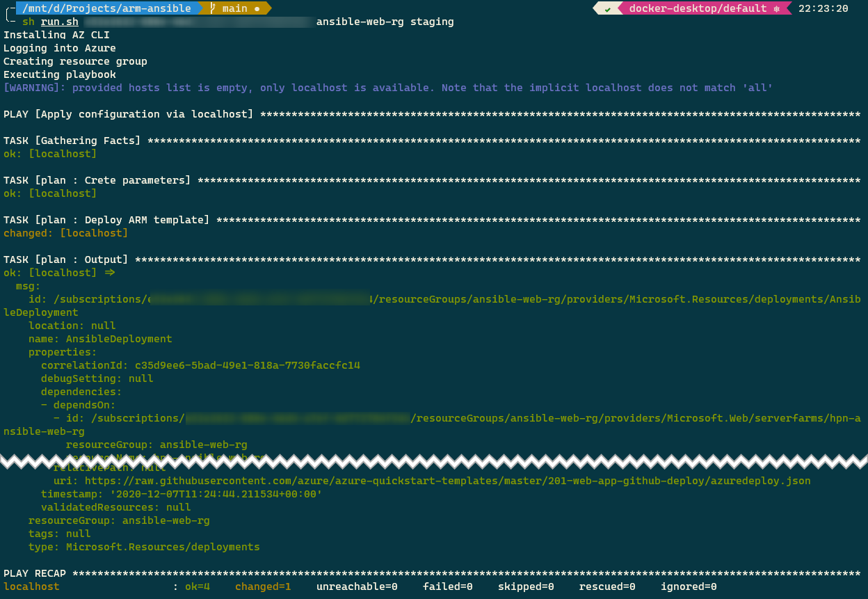
Task: Open the raw.githubusercontent.com azuredeploy.json URI
Action: [447, 481]
